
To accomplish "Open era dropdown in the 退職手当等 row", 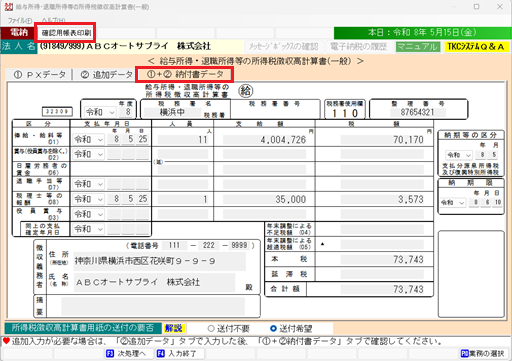I will point(88,184).
